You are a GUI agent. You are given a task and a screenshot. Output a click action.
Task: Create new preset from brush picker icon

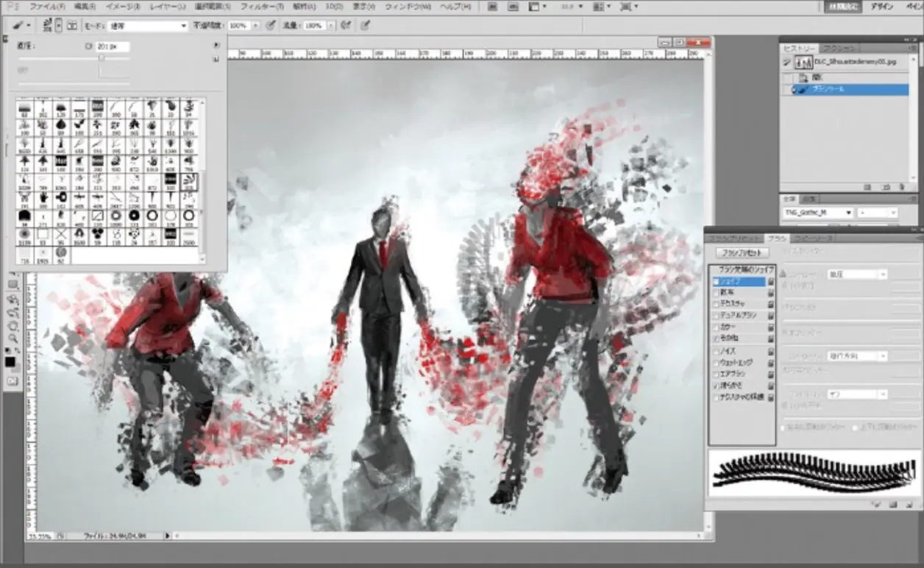pyautogui.click(x=216, y=59)
